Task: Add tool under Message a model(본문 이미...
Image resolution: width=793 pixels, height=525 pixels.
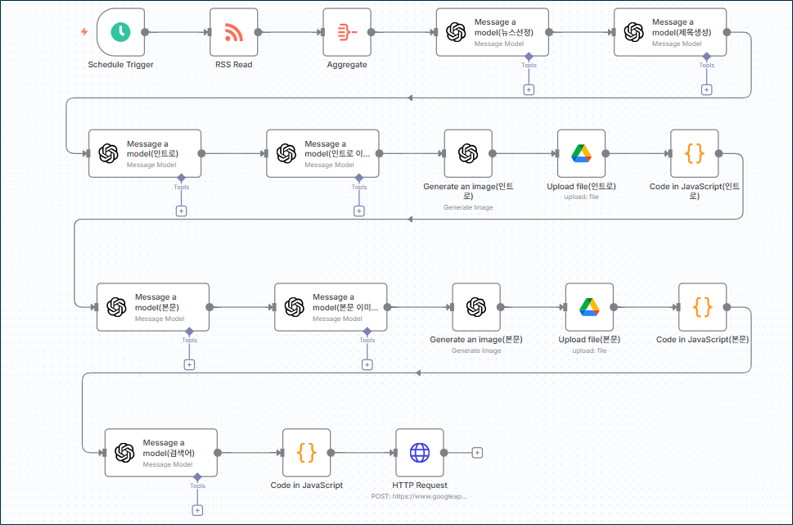Action: (367, 365)
